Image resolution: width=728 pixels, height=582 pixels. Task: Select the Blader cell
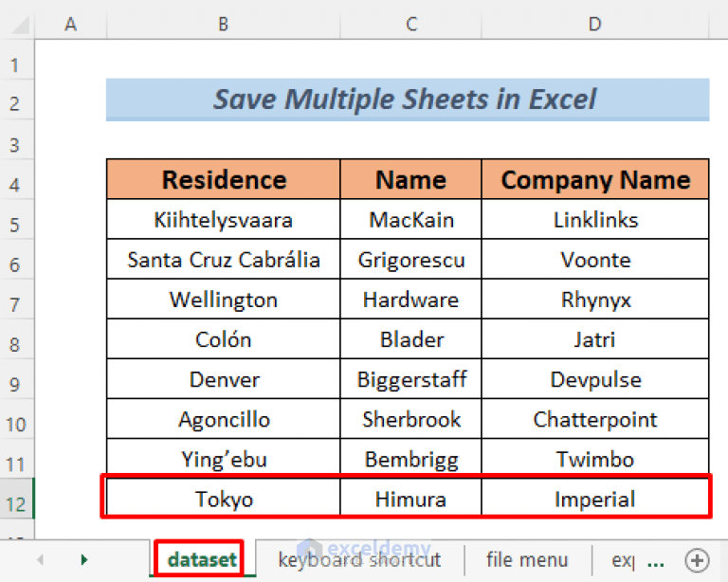point(410,339)
